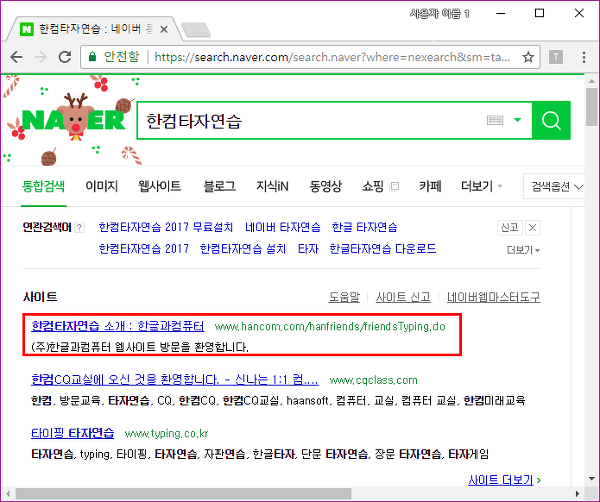600x502 pixels.
Task: Click the horizontal scrollbar thumb
Action: [183, 494]
